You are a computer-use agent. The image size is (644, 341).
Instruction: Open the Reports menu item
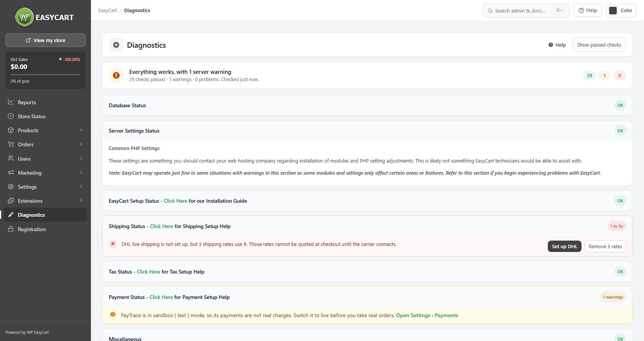point(45,102)
